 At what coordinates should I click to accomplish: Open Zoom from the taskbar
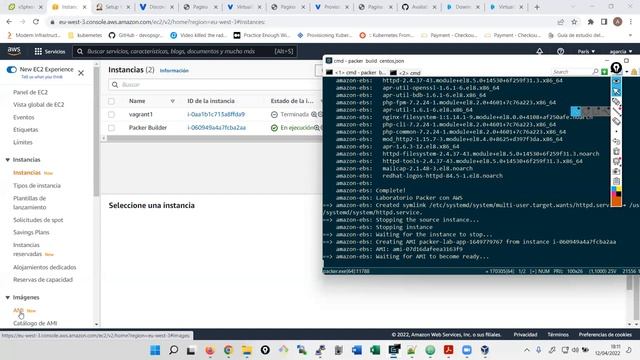tap(467, 350)
